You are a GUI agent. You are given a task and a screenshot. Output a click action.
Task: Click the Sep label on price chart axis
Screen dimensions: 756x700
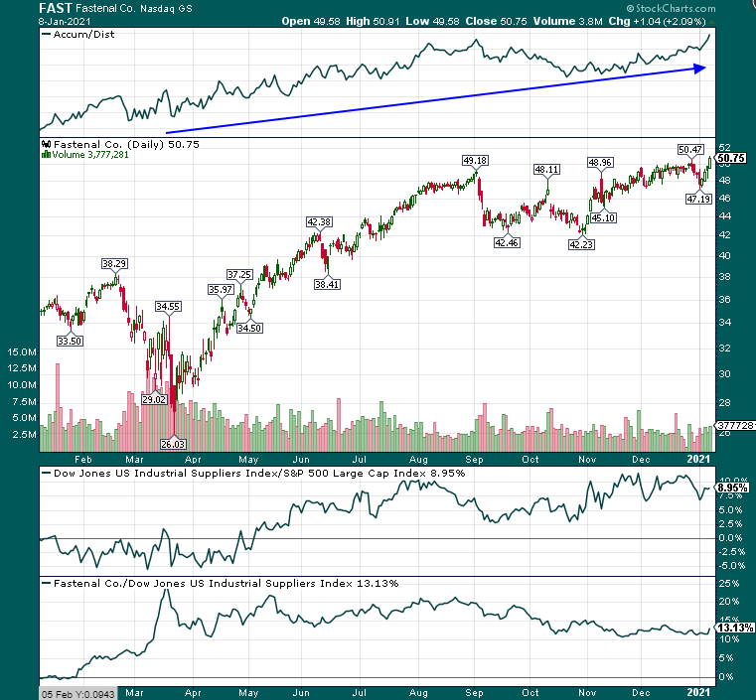[x=475, y=459]
